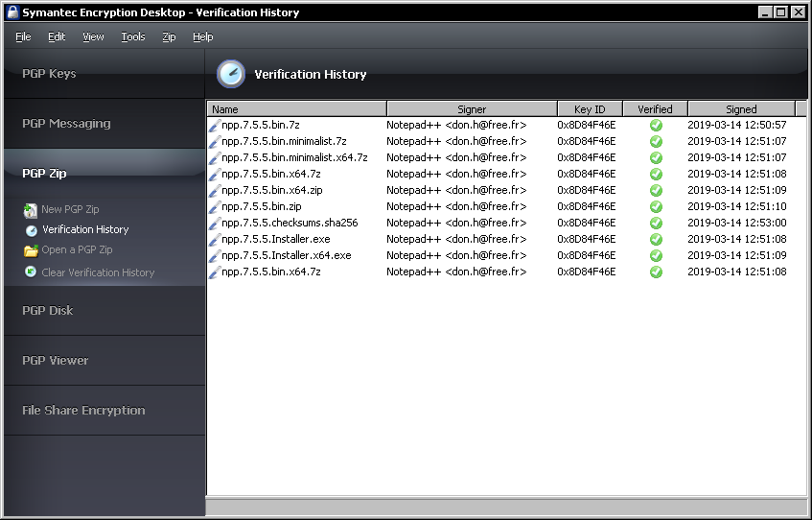812x520 pixels.
Task: Open the Zip menu
Action: (169, 36)
